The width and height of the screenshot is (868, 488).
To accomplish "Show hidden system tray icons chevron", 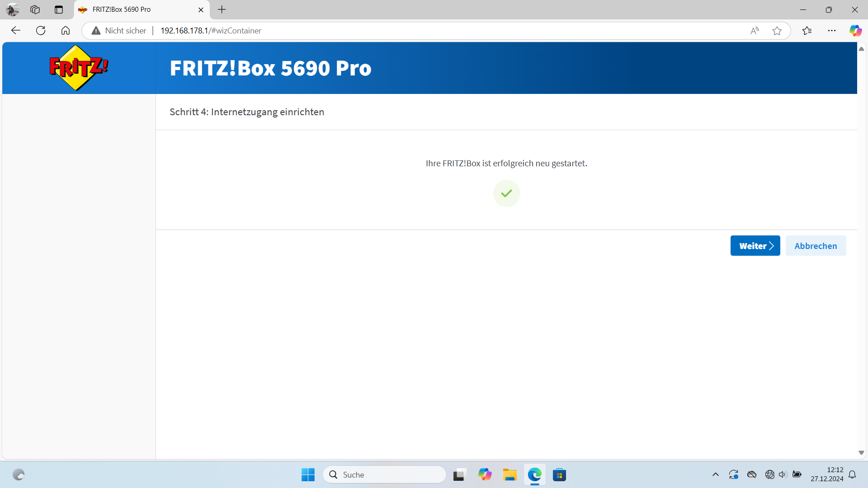I will [x=715, y=474].
